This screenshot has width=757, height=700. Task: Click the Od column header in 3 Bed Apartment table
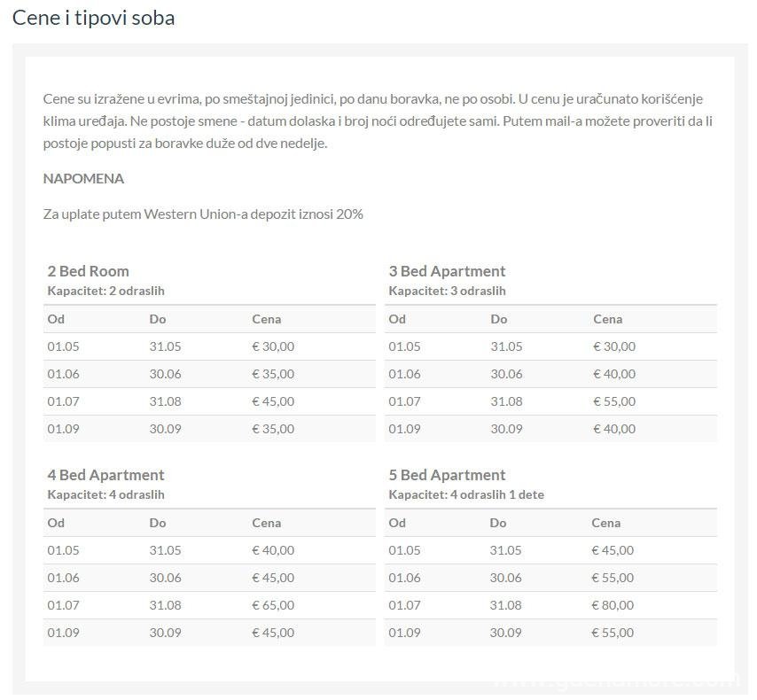[397, 319]
